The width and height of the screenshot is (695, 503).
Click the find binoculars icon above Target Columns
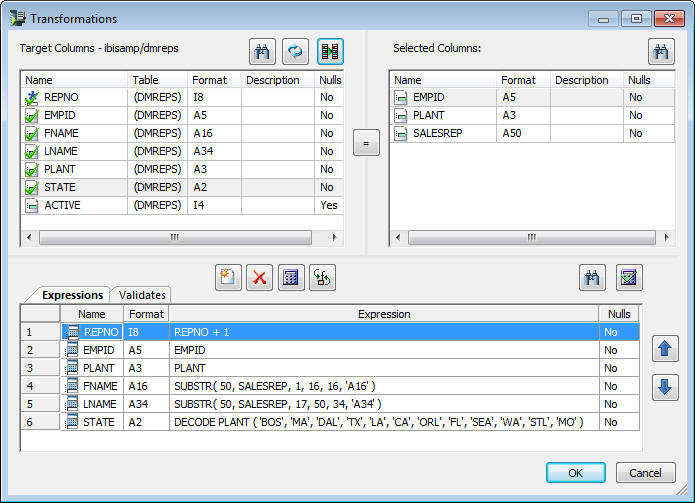click(262, 51)
